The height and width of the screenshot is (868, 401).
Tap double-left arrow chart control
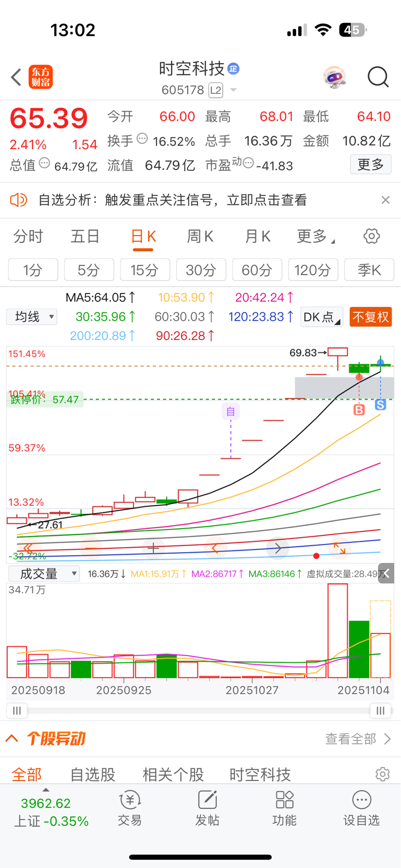(x=28, y=548)
